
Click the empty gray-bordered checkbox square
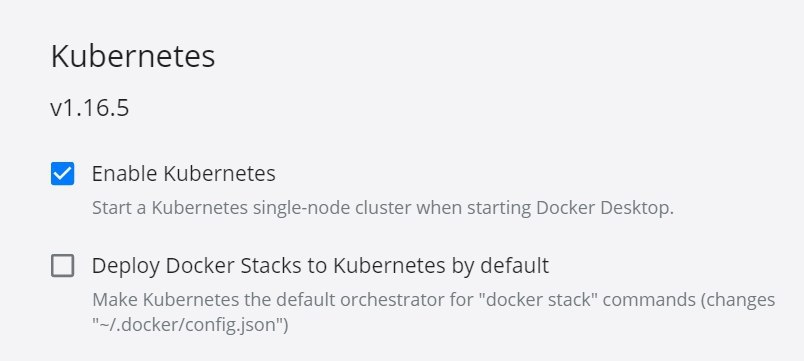pos(63,266)
